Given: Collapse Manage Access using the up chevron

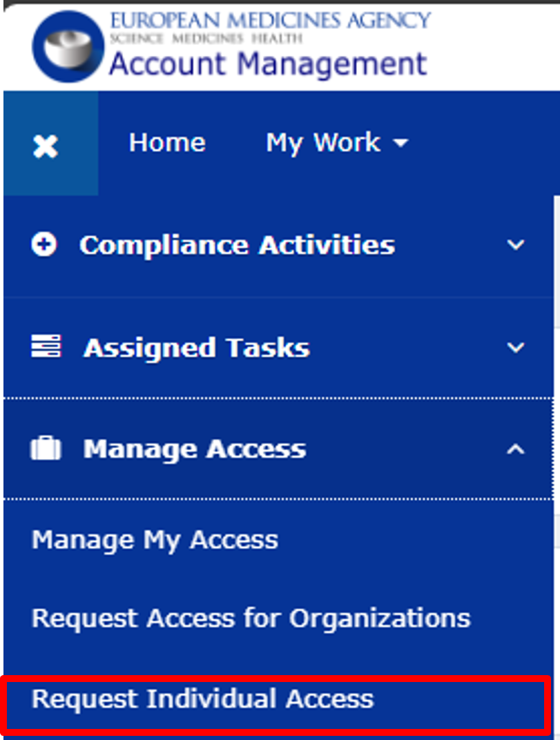Looking at the screenshot, I should tap(515, 449).
